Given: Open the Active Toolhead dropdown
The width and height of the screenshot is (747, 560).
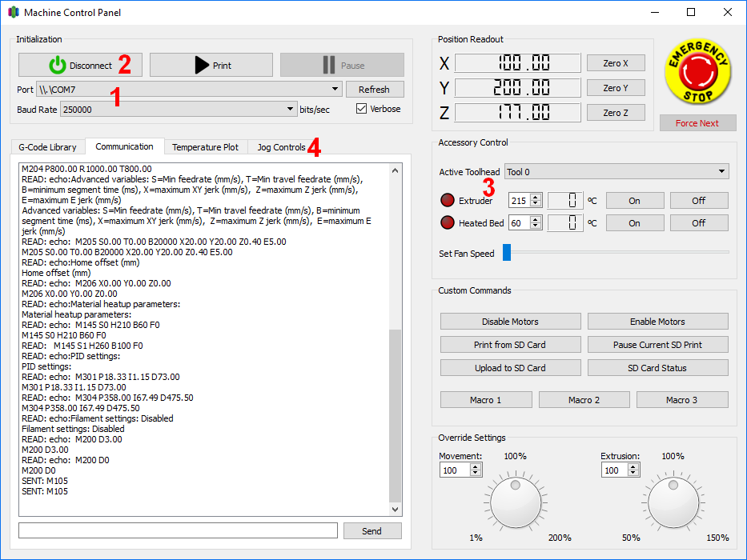Looking at the screenshot, I should (x=616, y=171).
